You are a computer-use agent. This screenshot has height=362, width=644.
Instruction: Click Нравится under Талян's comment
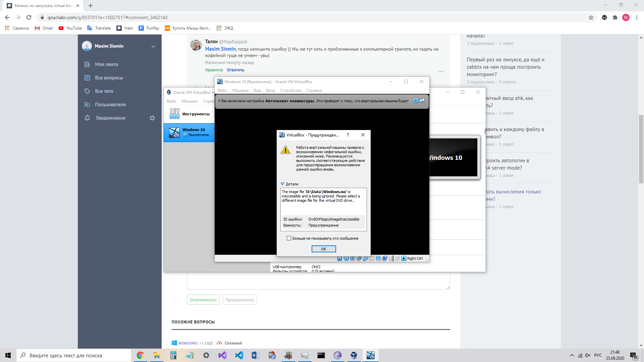coord(214,70)
